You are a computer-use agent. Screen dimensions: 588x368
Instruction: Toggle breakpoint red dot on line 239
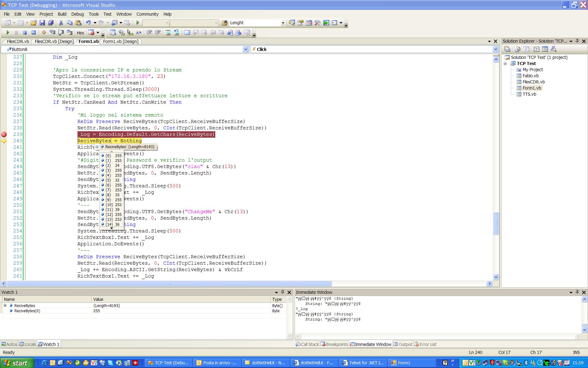point(4,134)
